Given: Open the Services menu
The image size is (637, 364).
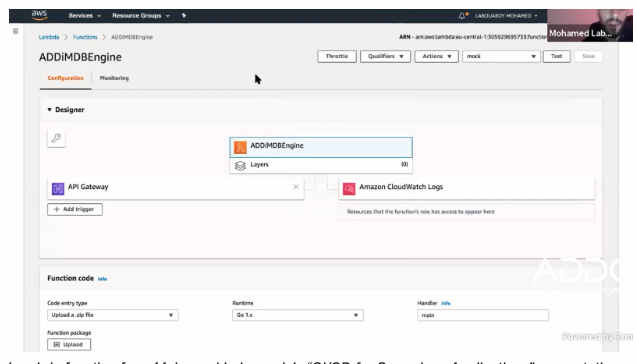Looking at the screenshot, I should pos(84,15).
